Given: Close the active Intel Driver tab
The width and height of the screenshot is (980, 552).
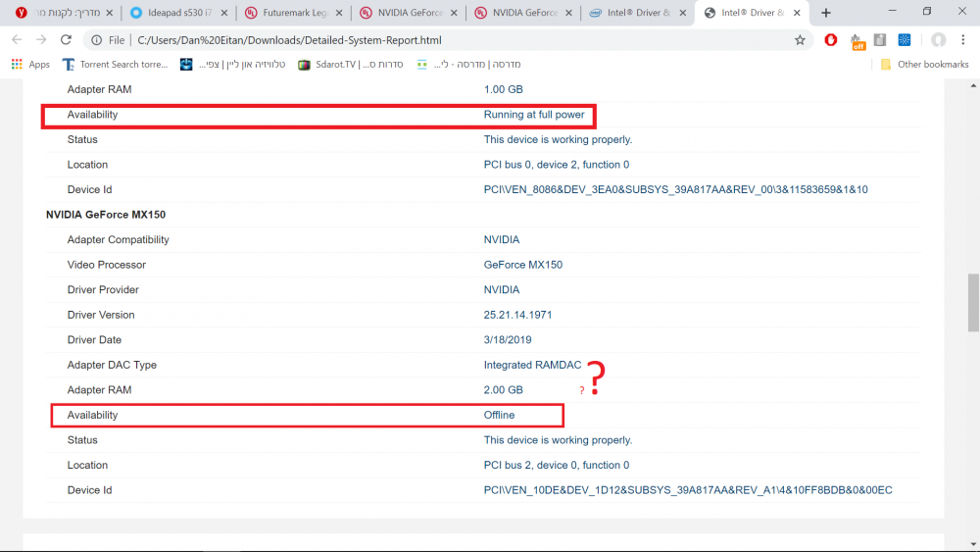Looking at the screenshot, I should tap(797, 13).
